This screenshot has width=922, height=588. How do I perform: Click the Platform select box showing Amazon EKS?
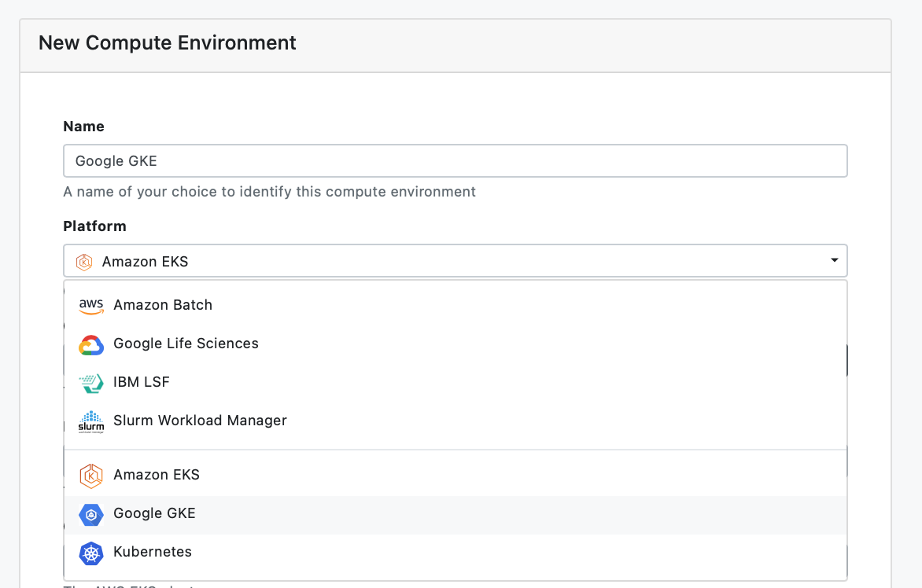pyautogui.click(x=455, y=261)
